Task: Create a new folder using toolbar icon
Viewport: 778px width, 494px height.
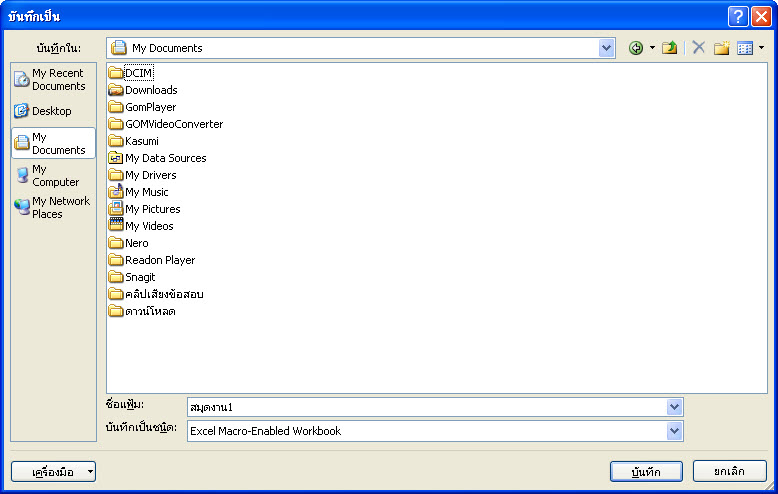Action: 721,48
